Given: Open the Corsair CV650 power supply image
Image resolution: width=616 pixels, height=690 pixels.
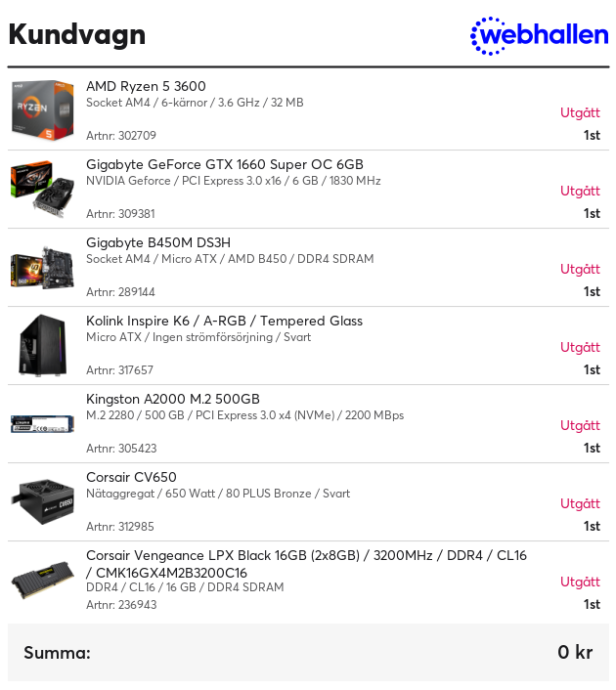Looking at the screenshot, I should click(x=42, y=501).
